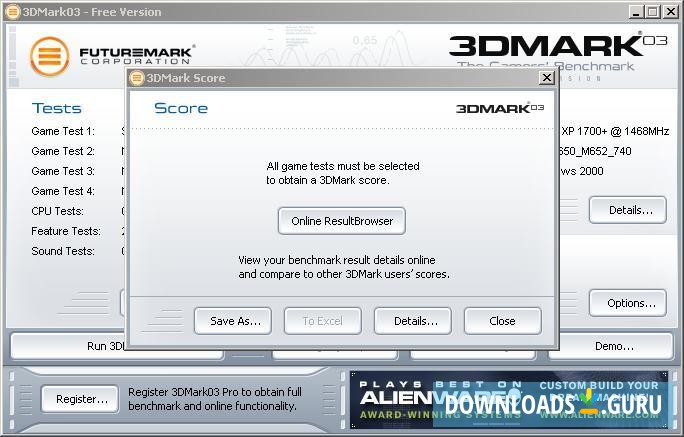Click the 3DMark Score dialog title icon

[137, 78]
